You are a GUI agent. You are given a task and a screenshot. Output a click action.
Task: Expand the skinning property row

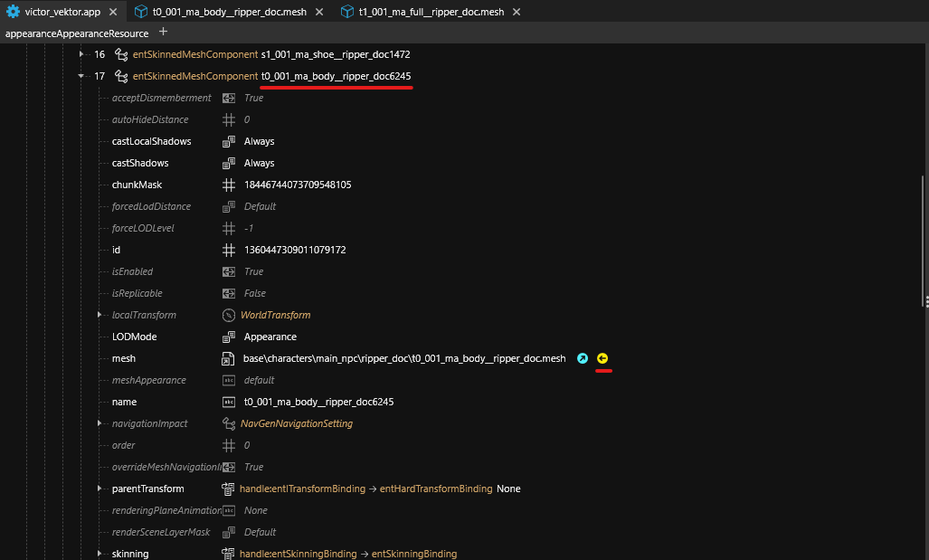pyautogui.click(x=100, y=554)
